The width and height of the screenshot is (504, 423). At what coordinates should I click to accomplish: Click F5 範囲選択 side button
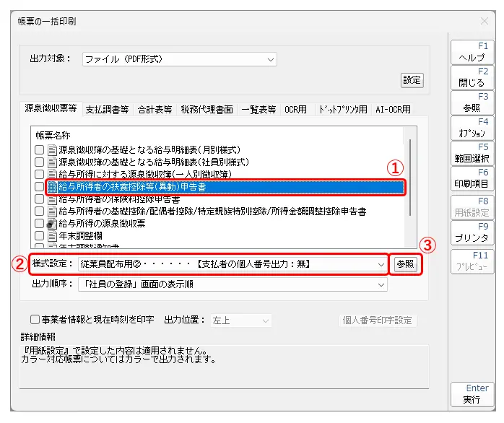click(472, 152)
